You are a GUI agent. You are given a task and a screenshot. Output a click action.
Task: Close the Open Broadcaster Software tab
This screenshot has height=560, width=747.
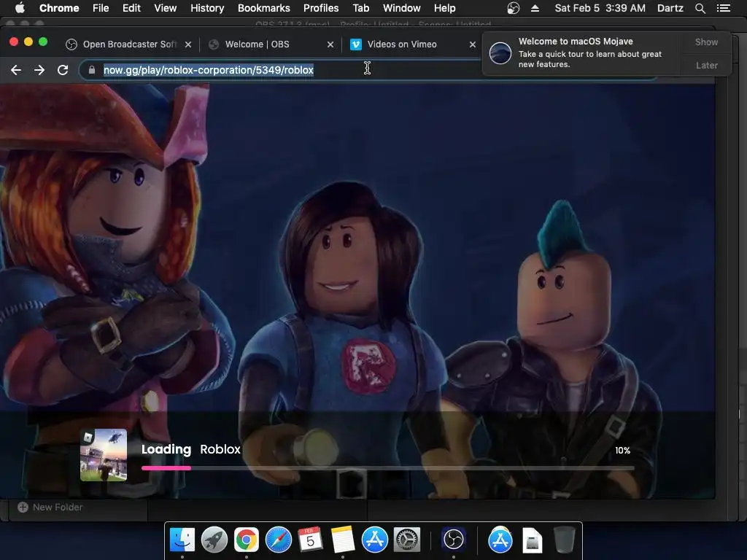188,44
